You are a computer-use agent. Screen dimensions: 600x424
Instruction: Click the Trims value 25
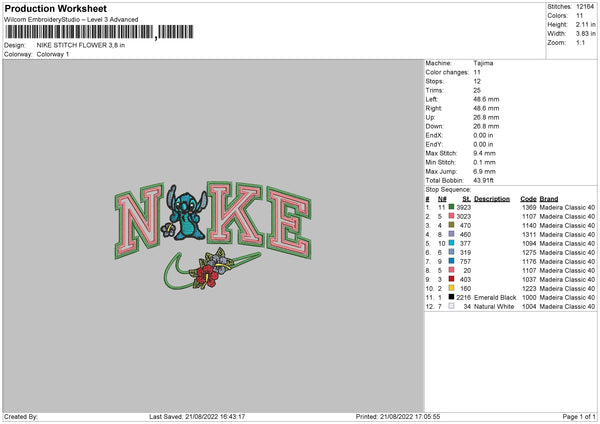pyautogui.click(x=477, y=90)
